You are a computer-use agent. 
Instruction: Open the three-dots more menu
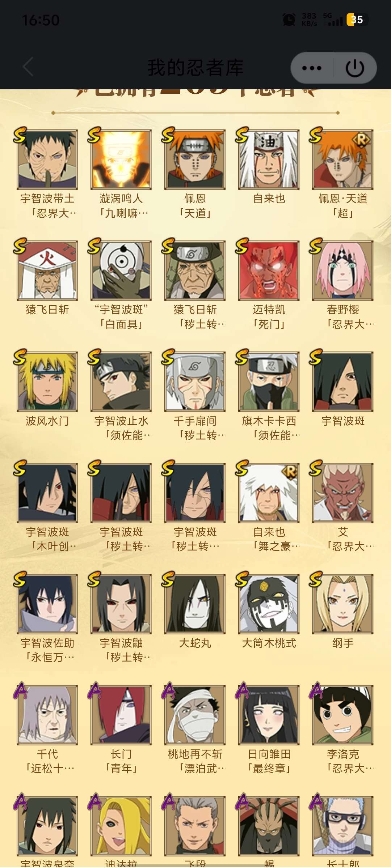coord(312,68)
